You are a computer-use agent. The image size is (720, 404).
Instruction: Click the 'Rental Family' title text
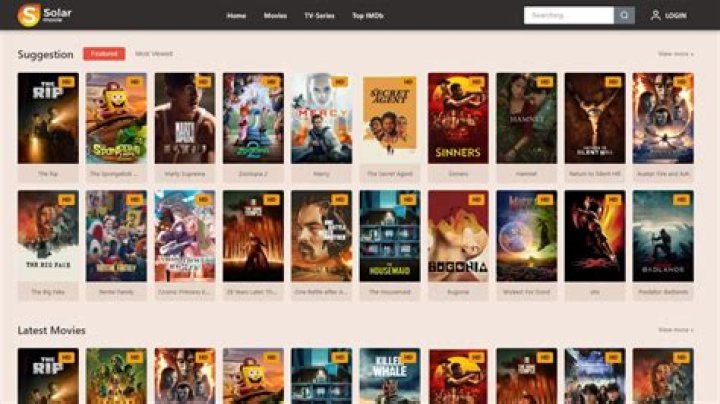click(x=116, y=292)
